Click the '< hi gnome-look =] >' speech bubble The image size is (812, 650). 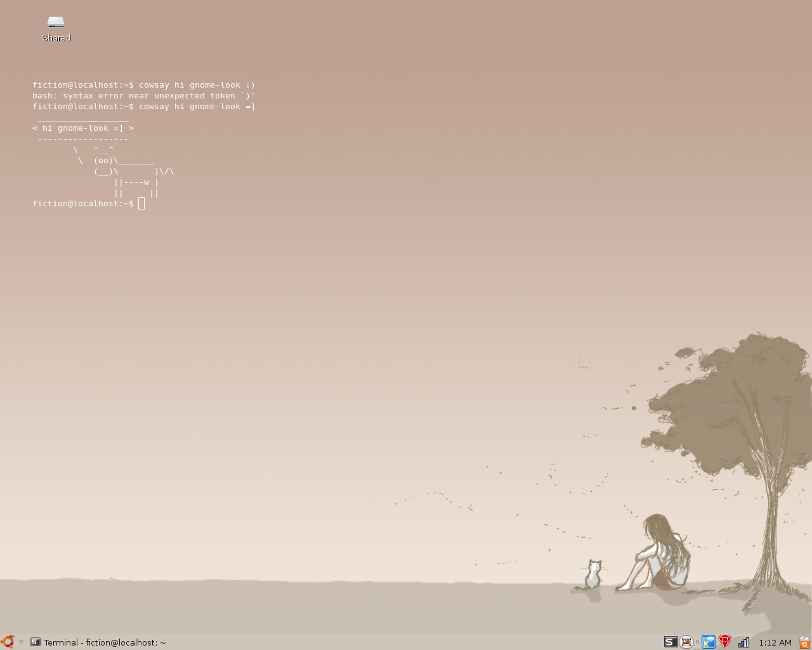click(83, 128)
